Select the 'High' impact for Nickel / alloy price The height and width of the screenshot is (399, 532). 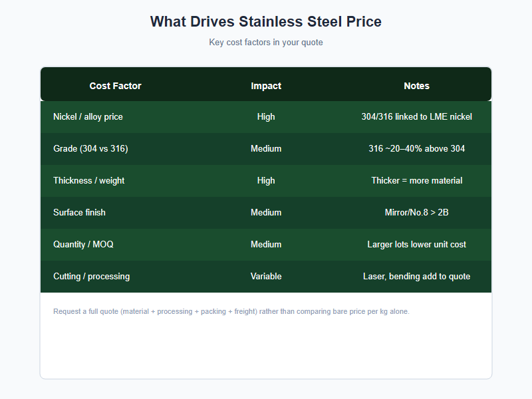click(x=266, y=117)
